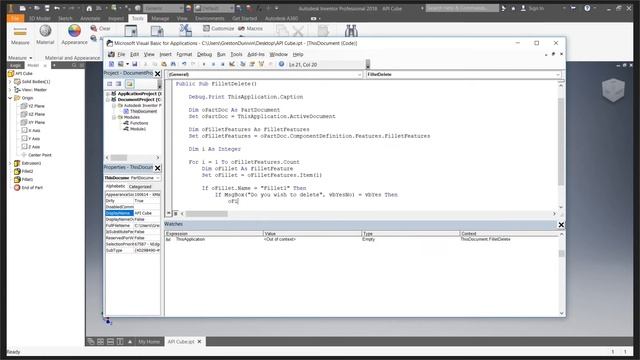640x360 pixels.
Task: Click the Find binoculars icon in VBA toolbar
Action: [x=173, y=64]
